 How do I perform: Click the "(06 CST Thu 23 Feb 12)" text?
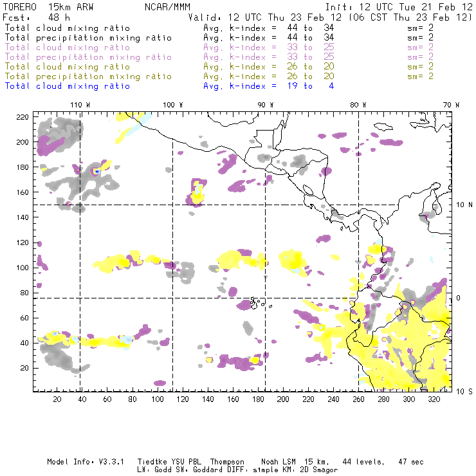tap(410, 17)
